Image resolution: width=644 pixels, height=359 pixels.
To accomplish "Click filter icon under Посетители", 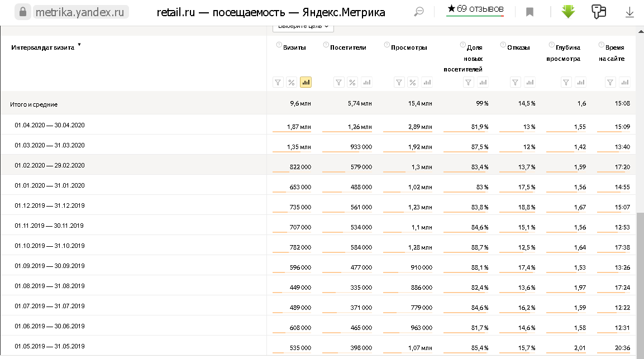I will click(339, 82).
